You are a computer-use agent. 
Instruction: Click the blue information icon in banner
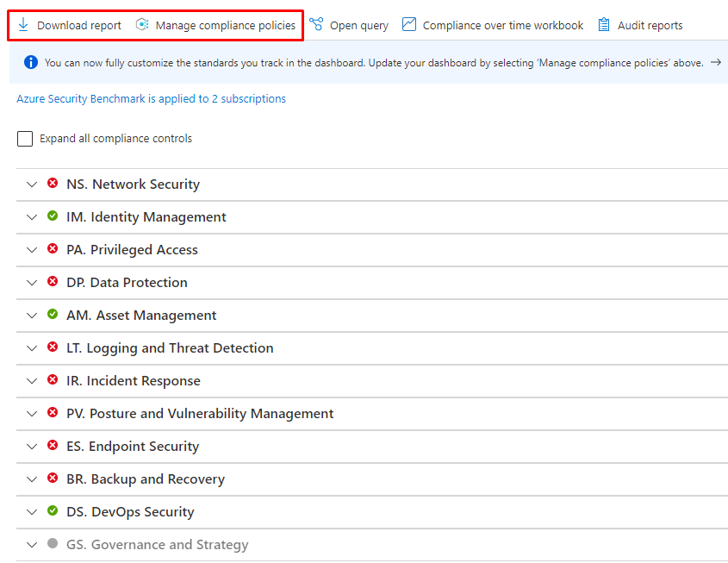[31, 62]
